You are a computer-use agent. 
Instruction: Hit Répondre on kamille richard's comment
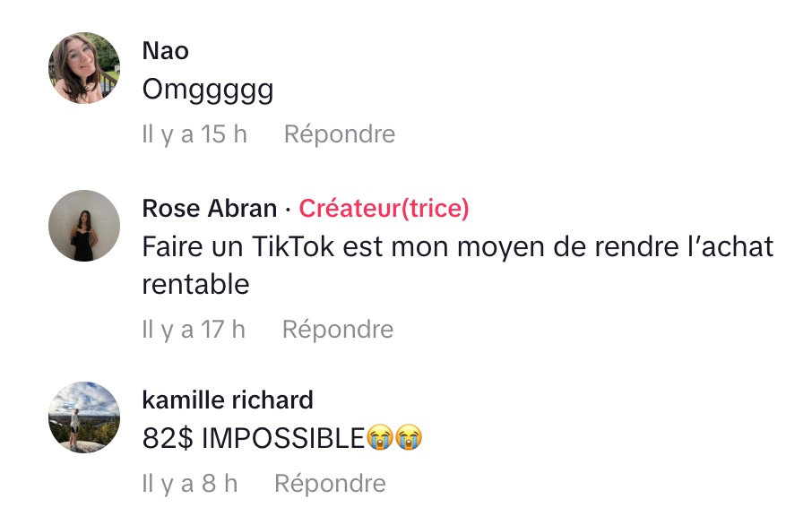pos(330,484)
